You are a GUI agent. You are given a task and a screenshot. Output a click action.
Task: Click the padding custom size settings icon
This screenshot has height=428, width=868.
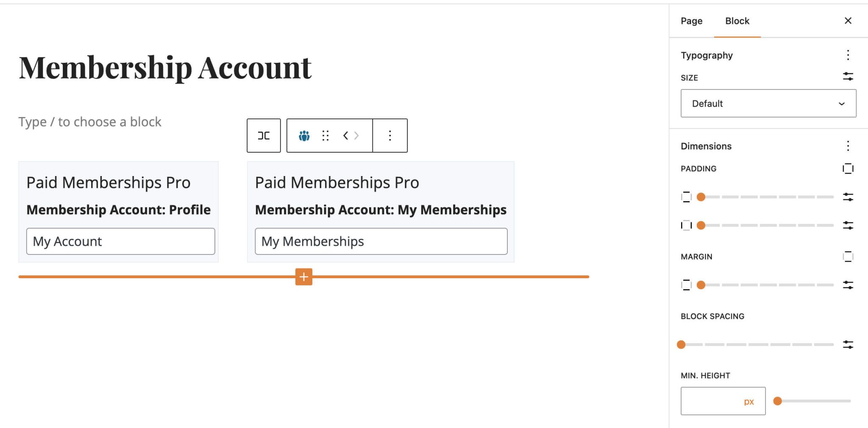(848, 197)
